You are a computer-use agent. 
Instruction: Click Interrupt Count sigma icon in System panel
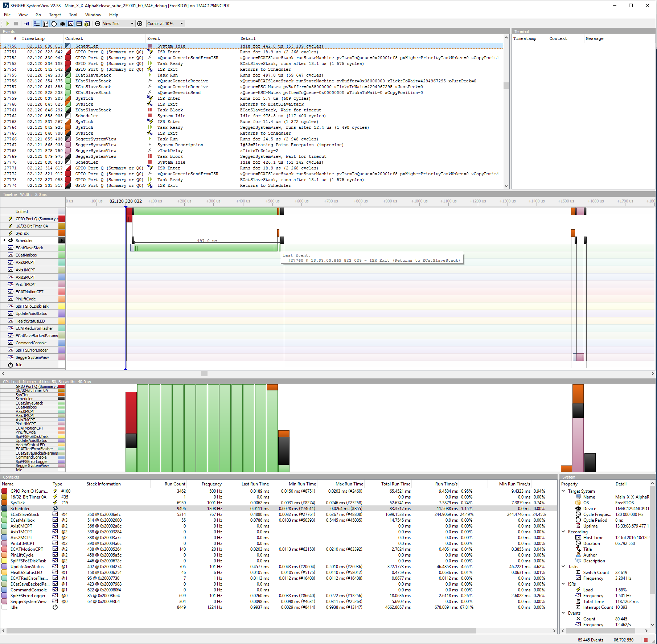click(x=578, y=607)
